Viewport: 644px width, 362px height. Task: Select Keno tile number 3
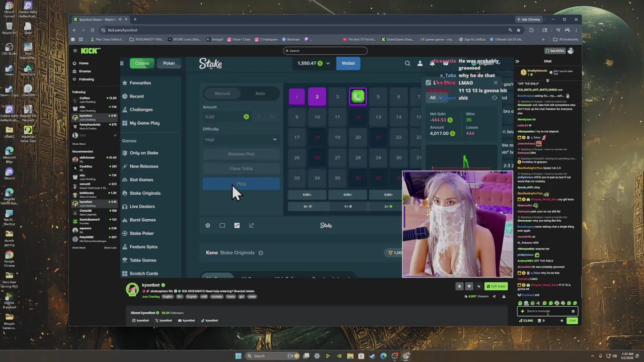(x=338, y=97)
